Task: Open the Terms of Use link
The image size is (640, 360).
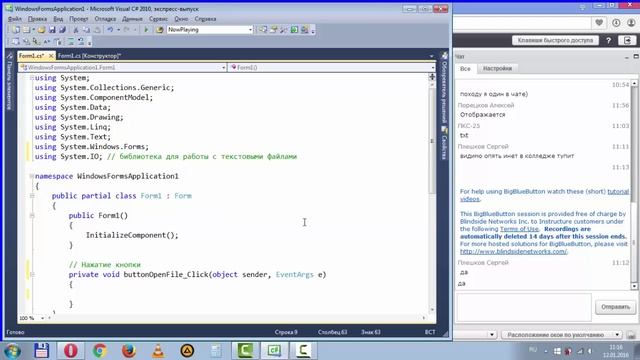Action: [x=519, y=229]
